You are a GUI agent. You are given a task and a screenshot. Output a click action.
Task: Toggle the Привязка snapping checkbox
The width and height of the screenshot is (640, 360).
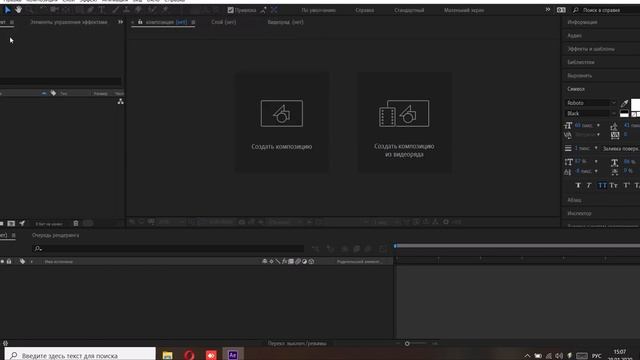pyautogui.click(x=231, y=10)
